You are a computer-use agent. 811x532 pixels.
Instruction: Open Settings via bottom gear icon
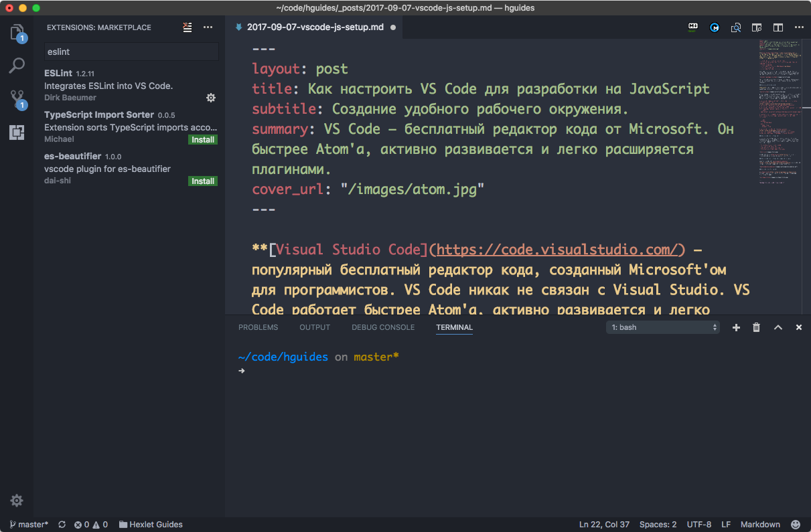16,501
